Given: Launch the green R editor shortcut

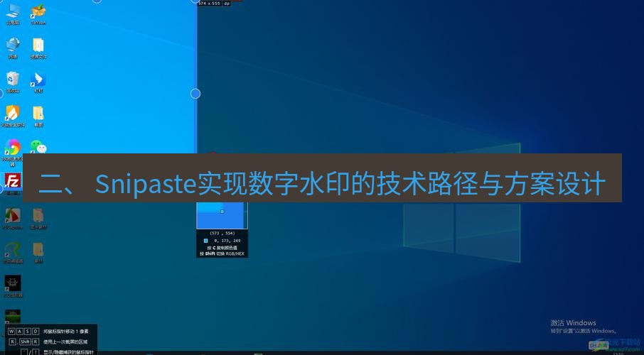Looking at the screenshot, I should [x=13, y=252].
